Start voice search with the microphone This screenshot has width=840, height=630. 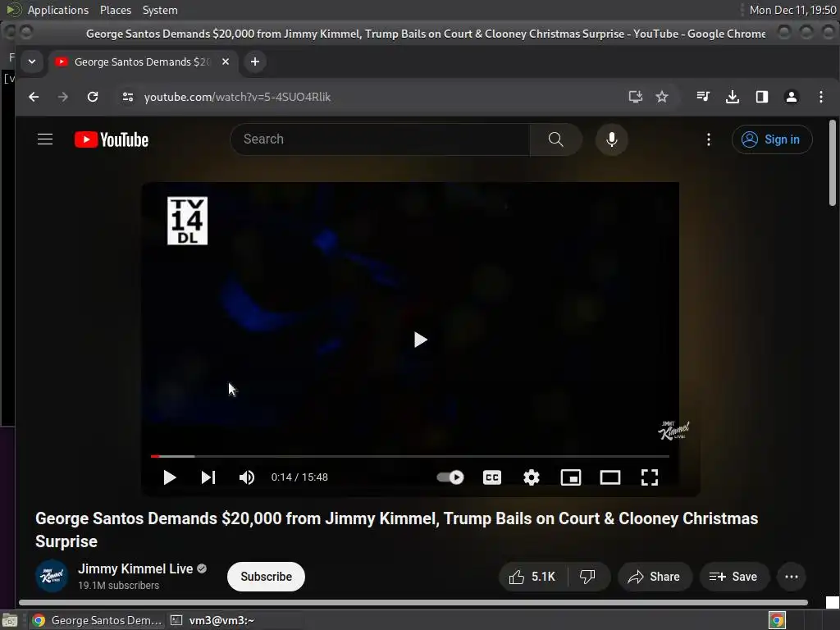click(611, 139)
